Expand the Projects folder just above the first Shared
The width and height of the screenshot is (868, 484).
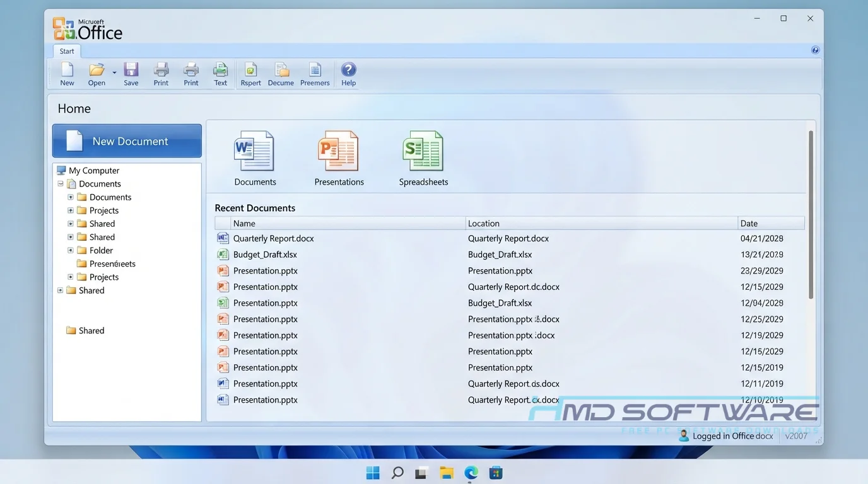point(71,210)
